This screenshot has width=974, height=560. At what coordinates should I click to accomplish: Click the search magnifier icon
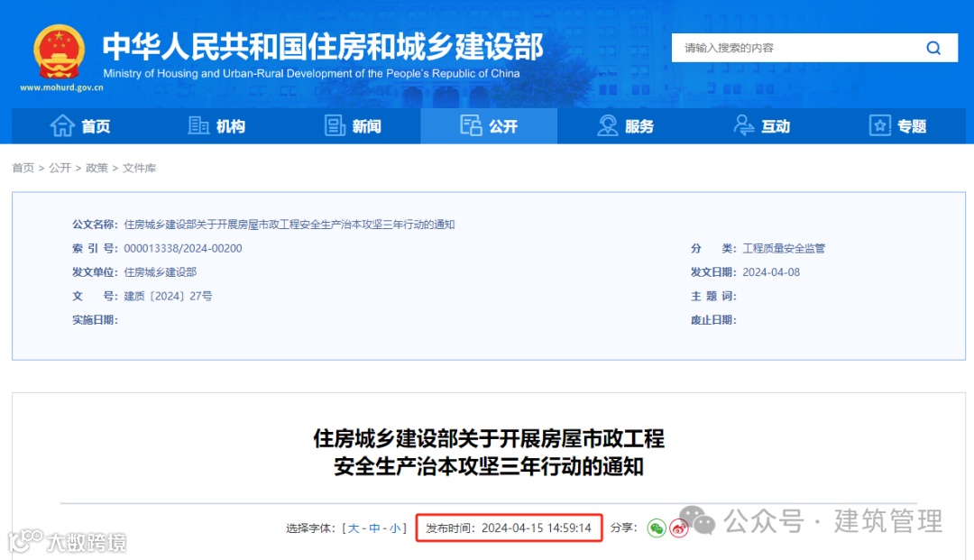933,48
